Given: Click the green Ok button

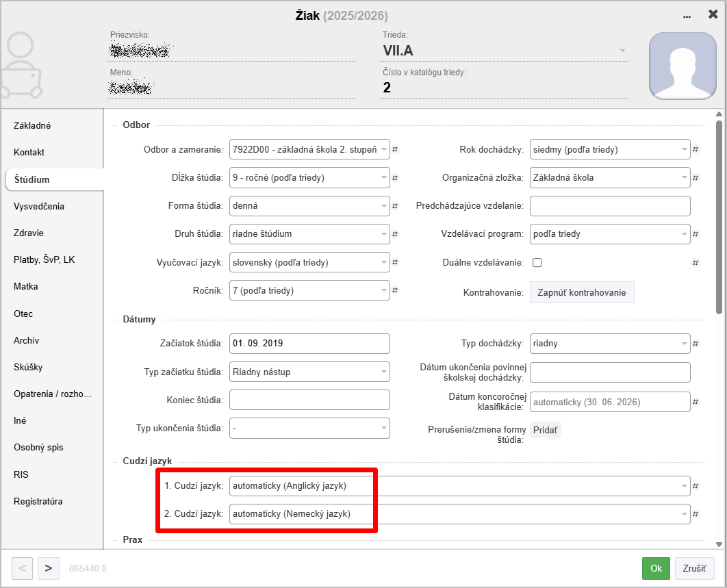Looking at the screenshot, I should pos(656,568).
